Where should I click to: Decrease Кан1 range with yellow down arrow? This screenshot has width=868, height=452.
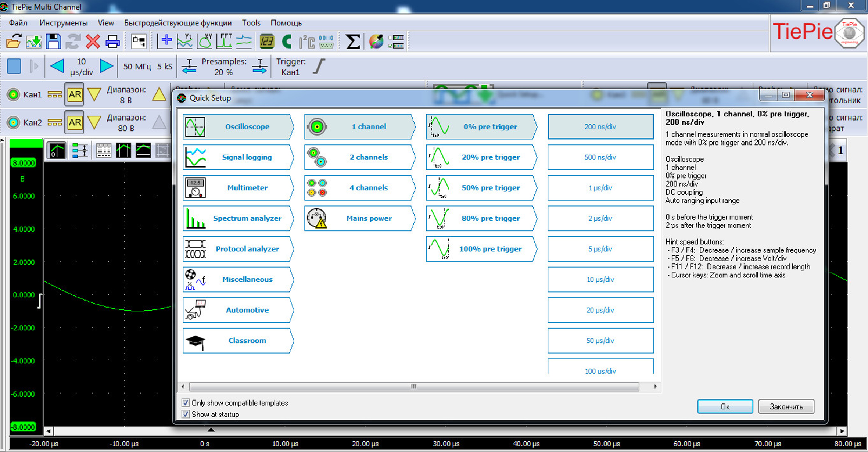pos(94,94)
